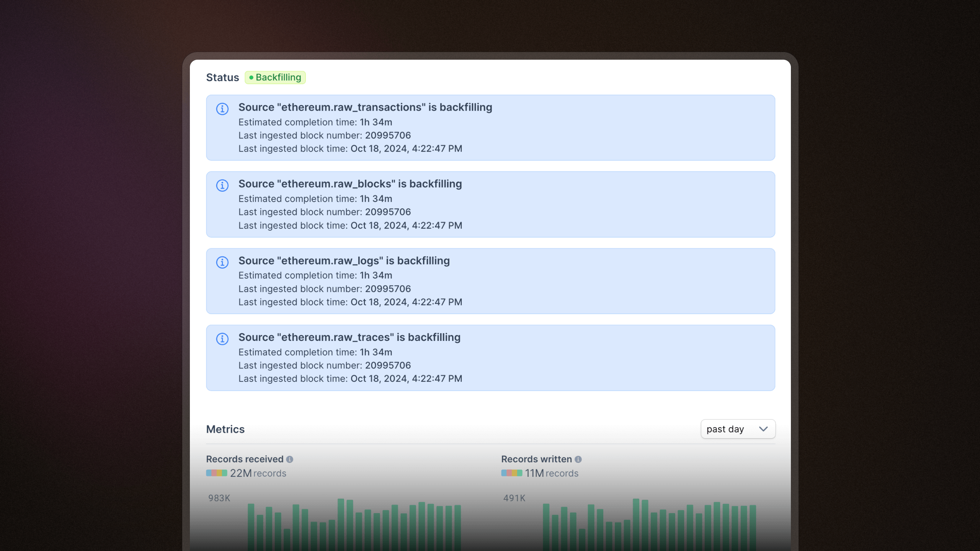Click the info icon beside Records received
The width and height of the screenshot is (980, 551).
click(290, 459)
